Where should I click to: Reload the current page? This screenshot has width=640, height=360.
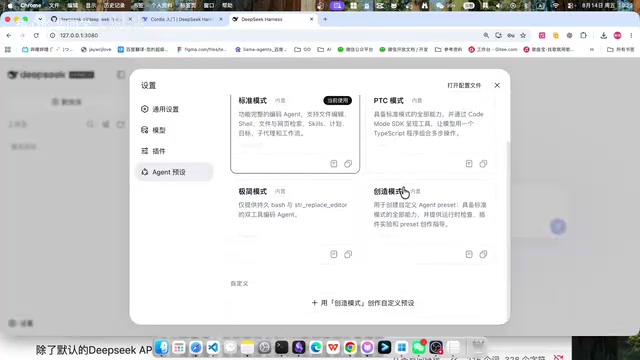point(36,36)
